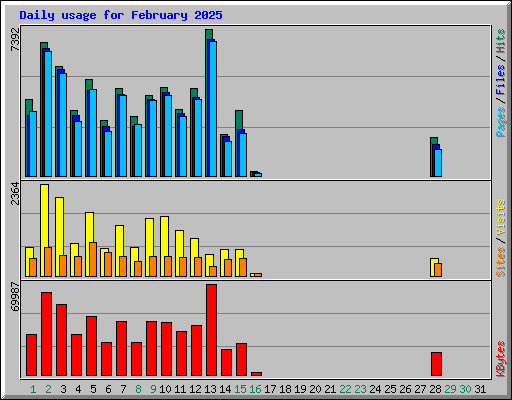Click the red KBytes bar for day 7
The height and width of the screenshot is (400, 512).
tap(121, 349)
